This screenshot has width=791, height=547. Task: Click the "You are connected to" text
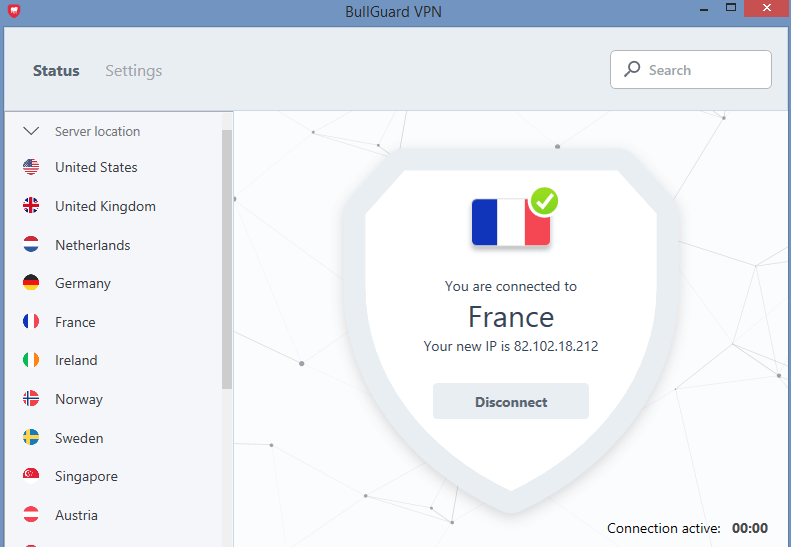click(x=511, y=286)
